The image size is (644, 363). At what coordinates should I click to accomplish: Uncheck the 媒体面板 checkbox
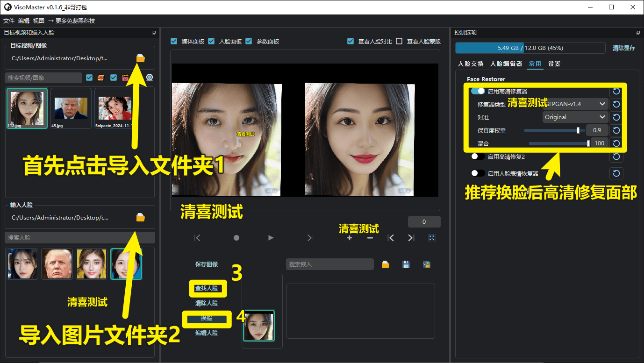[174, 41]
